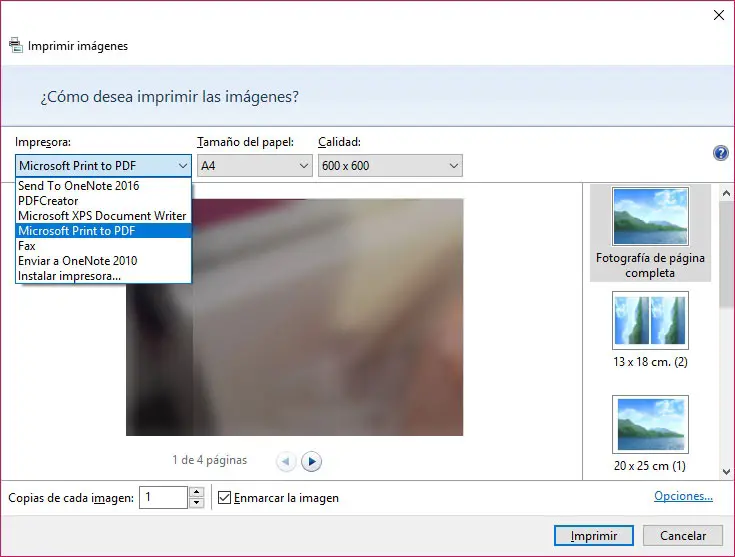The width and height of the screenshot is (735, 557).
Task: Go to the previous preview page arrow
Action: (286, 461)
